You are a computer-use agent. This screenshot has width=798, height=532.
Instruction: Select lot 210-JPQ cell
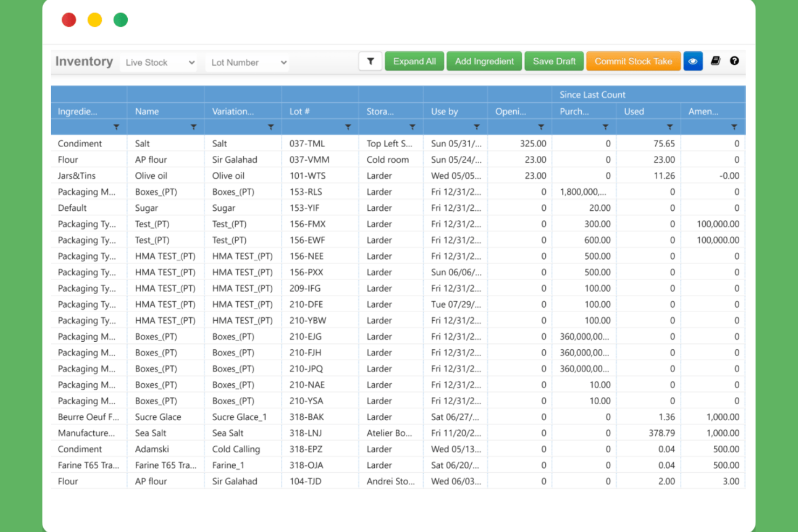[320, 369]
